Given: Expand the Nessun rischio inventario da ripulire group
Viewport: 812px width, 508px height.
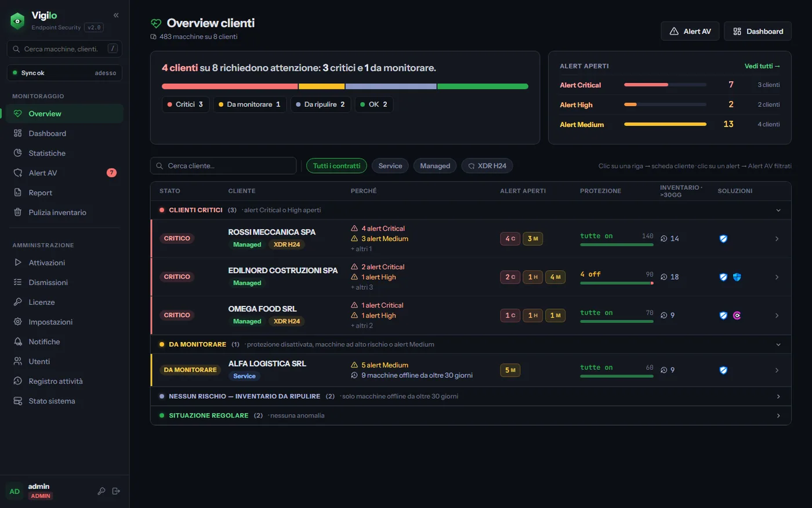Looking at the screenshot, I should coord(778,397).
